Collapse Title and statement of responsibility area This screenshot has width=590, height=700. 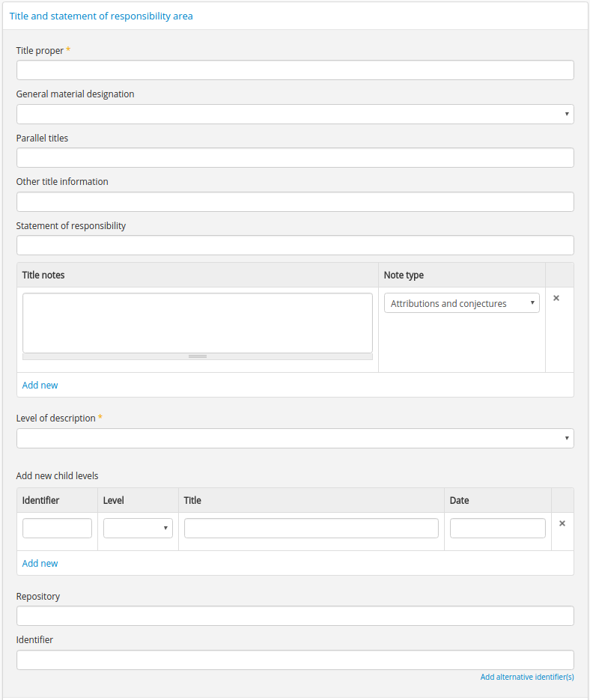coord(101,16)
